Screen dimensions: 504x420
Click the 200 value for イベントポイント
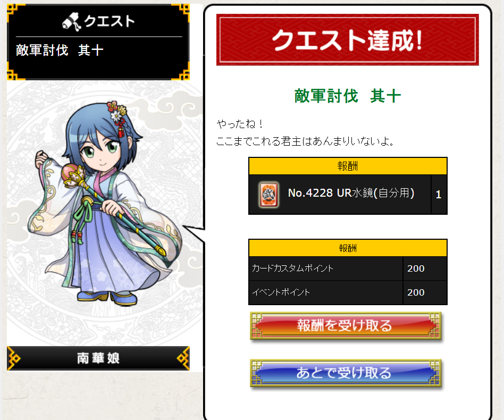416,292
